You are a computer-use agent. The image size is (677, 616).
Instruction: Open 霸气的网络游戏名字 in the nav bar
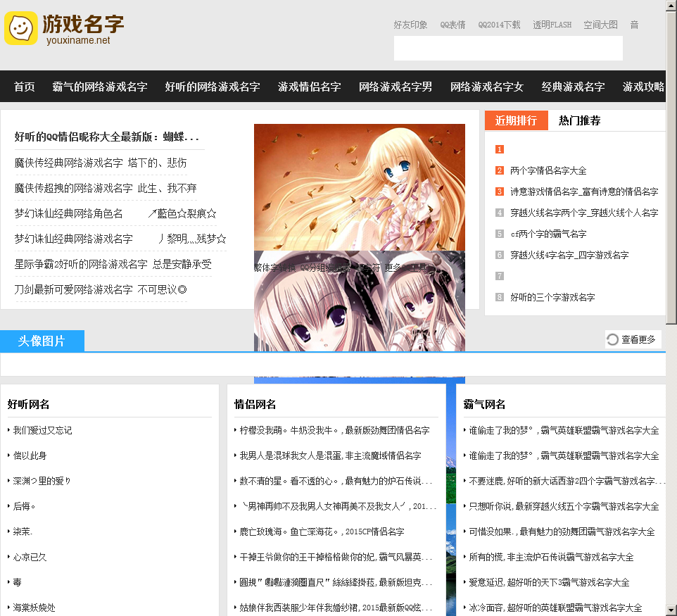(x=100, y=87)
